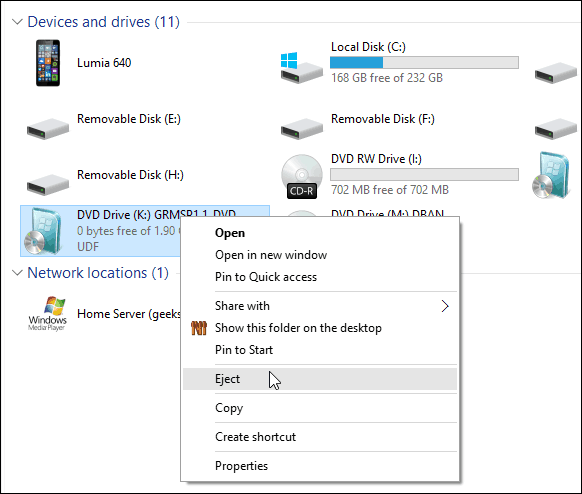Click the DVD RW Drive (I:) CD-R icon
Image resolution: width=582 pixels, height=494 pixels.
pyautogui.click(x=302, y=177)
